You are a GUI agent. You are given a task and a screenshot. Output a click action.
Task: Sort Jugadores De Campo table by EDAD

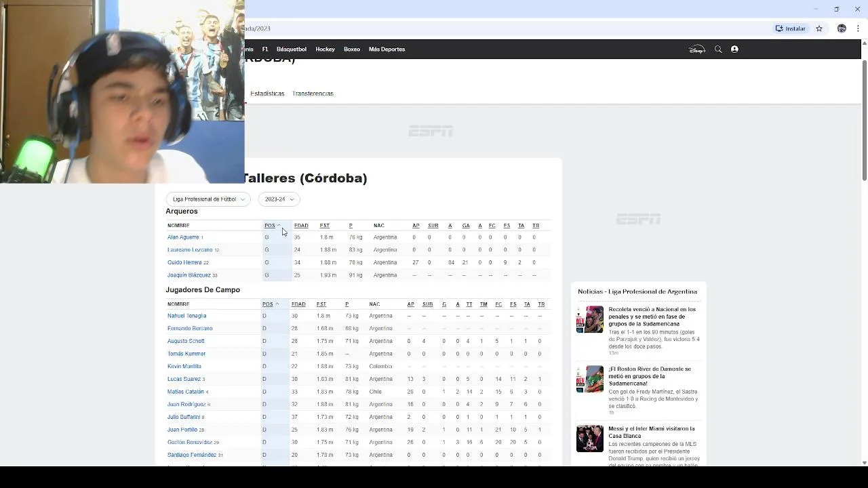click(x=298, y=304)
